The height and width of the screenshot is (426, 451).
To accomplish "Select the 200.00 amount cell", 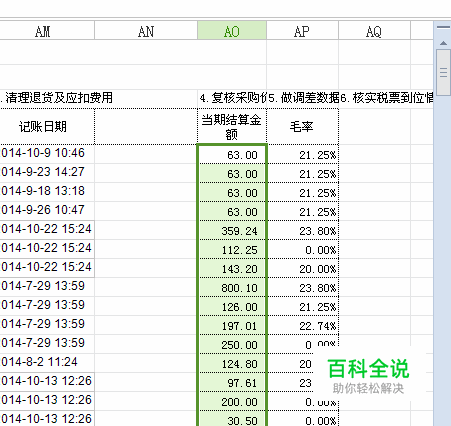I will [x=232, y=401].
